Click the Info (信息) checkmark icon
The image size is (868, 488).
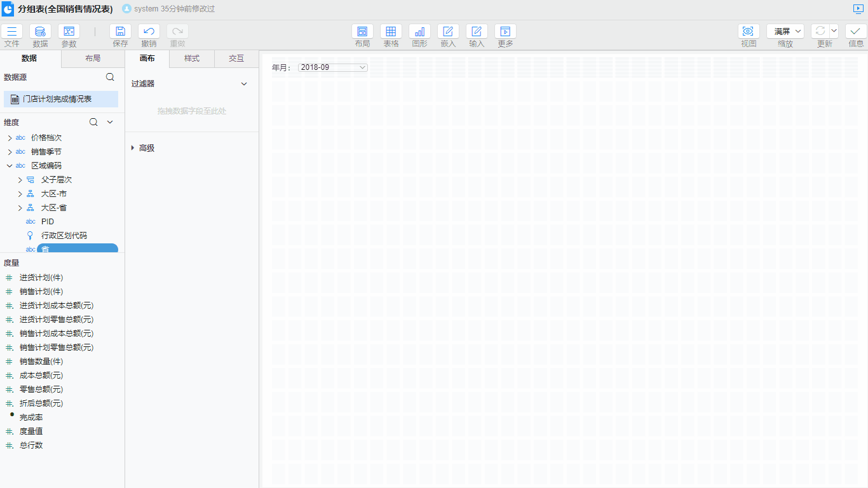(856, 32)
